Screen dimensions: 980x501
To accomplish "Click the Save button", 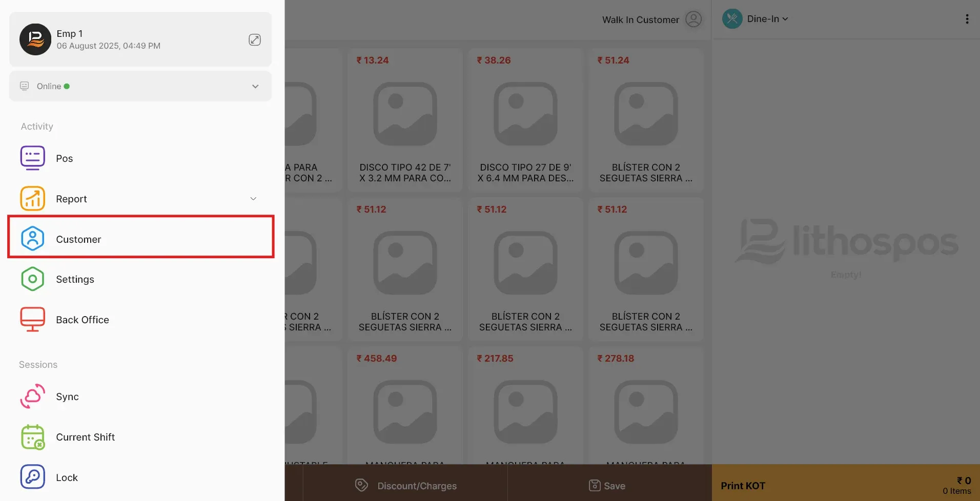I will tap(607, 486).
